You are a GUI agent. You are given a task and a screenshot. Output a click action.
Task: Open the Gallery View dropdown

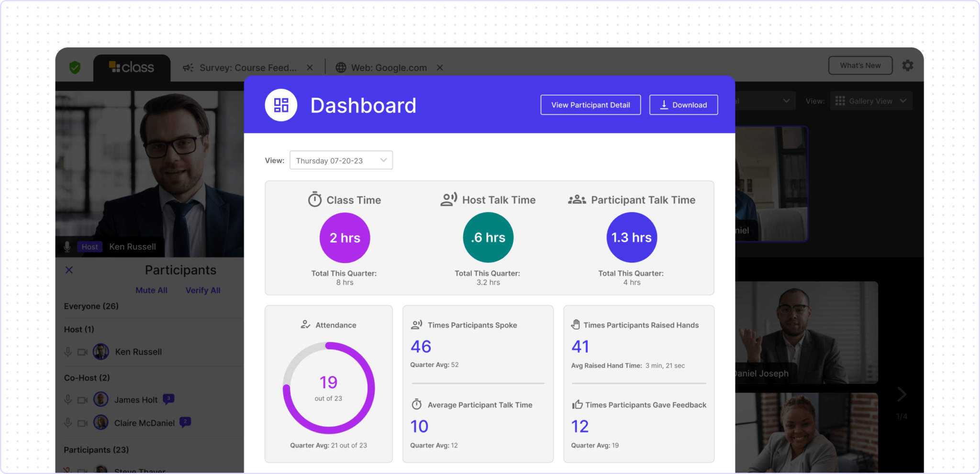[x=870, y=100]
